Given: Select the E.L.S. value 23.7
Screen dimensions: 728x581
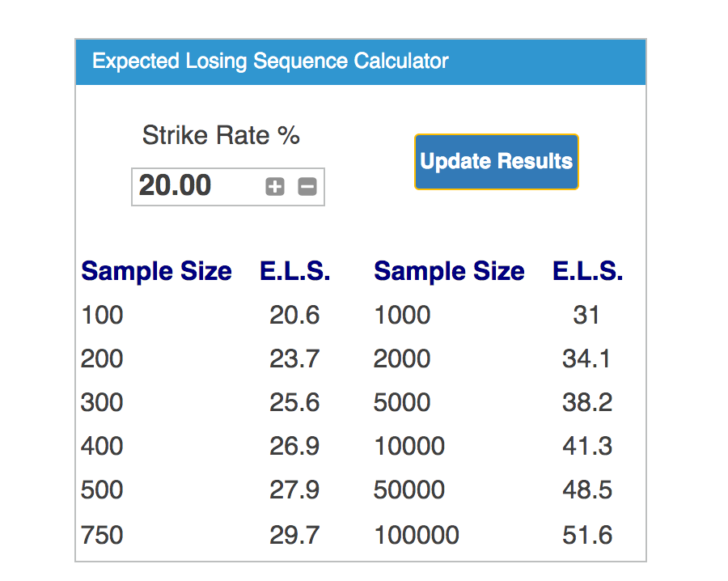Looking at the screenshot, I should [x=294, y=358].
